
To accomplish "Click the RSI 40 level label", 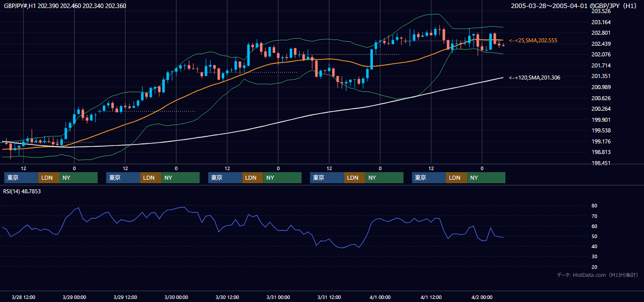I will coord(594,246).
